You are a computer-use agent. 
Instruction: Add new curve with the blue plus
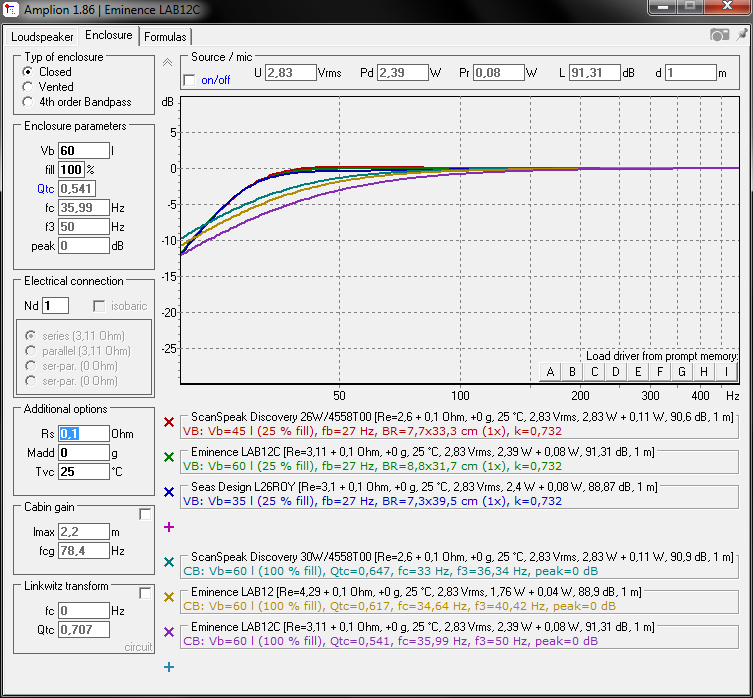tap(169, 667)
